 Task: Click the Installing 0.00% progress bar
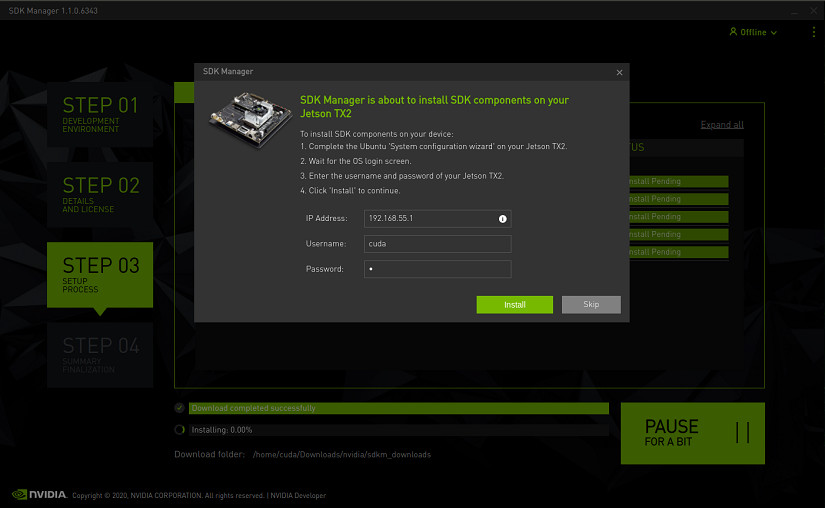click(x=399, y=430)
